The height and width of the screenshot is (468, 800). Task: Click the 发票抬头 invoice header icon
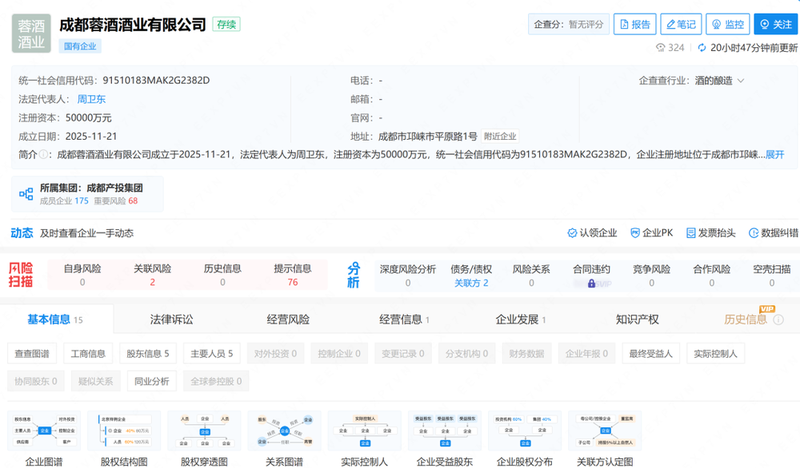[x=691, y=233]
